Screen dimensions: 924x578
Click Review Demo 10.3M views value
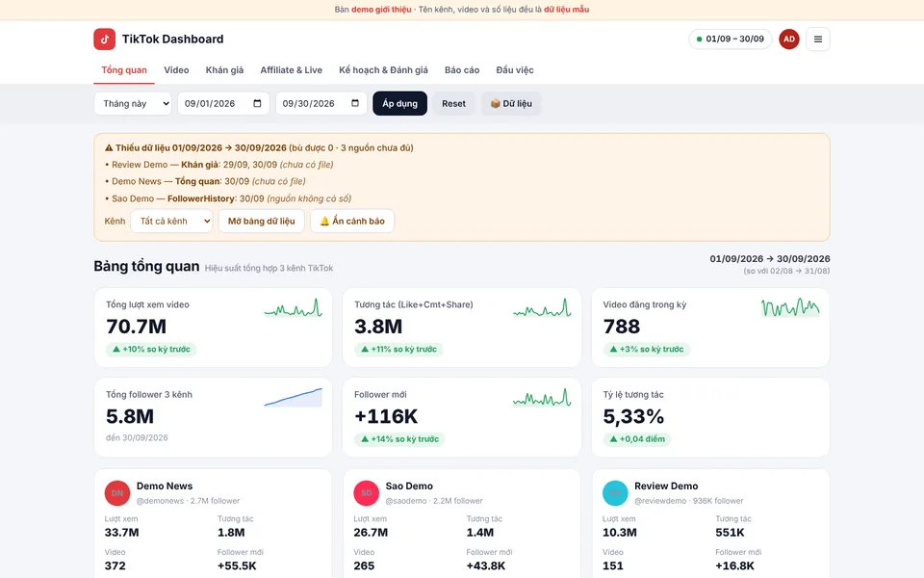point(619,532)
